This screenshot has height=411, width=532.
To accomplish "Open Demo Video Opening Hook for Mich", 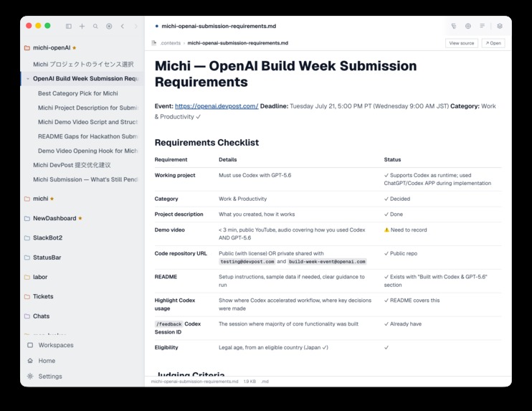I will tap(87, 151).
